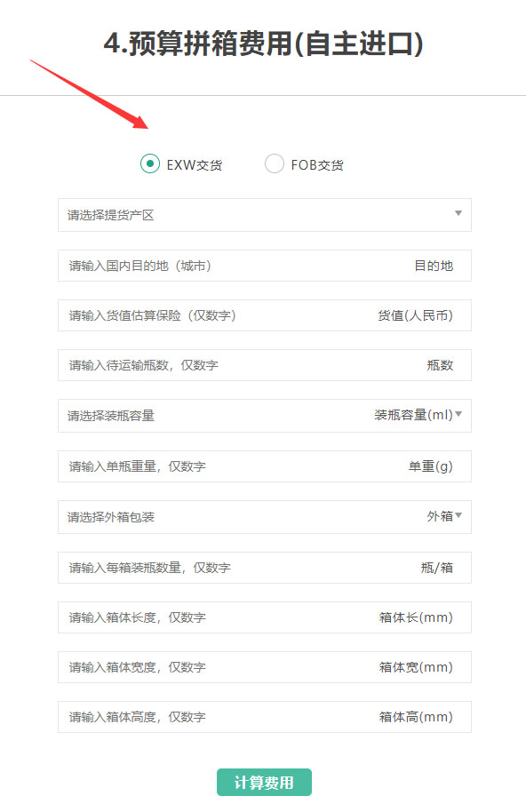Select the EXW交货 radio button

point(149,163)
